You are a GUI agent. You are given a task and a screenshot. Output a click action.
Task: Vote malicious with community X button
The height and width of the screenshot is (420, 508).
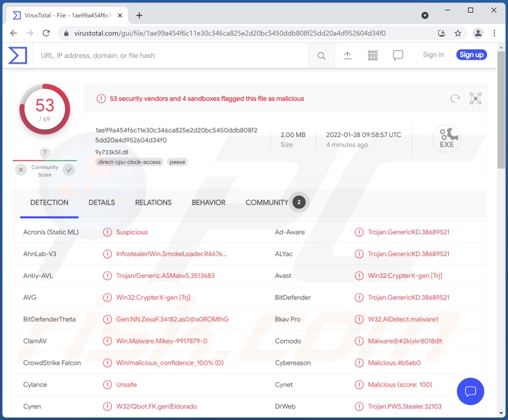(21, 170)
